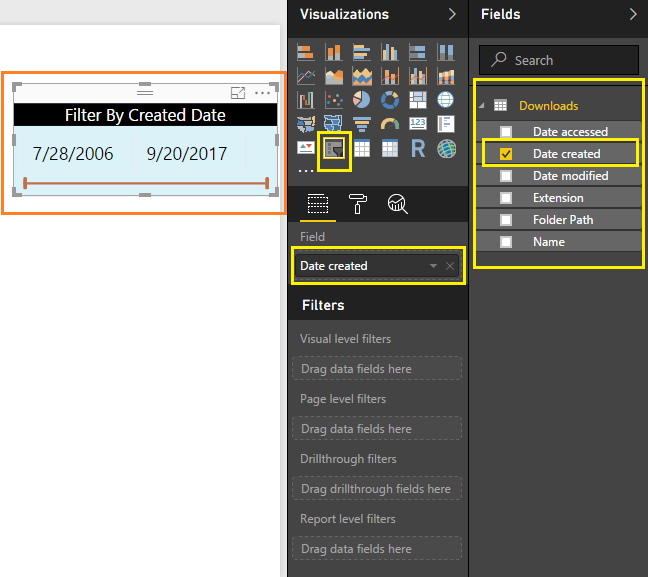Viewport: 648px width, 577px height.
Task: Check the Folder Path field
Action: click(506, 220)
